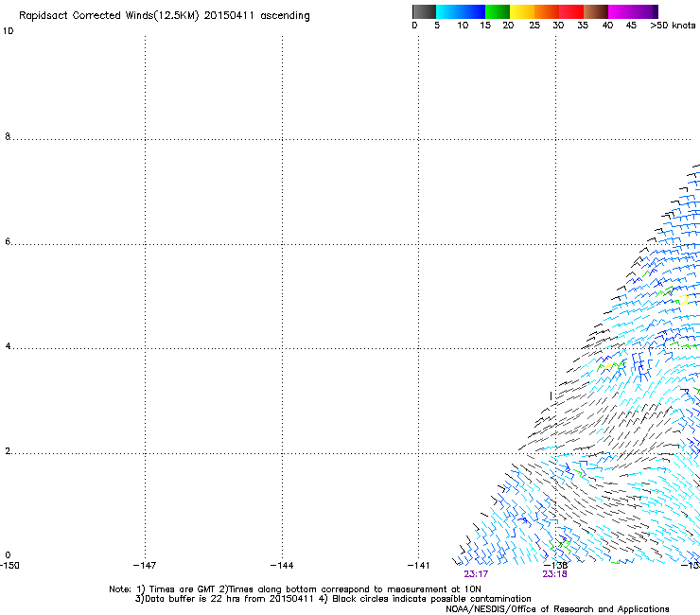Click the latitude label '6'
This screenshot has width=700, height=615.
click(x=8, y=241)
